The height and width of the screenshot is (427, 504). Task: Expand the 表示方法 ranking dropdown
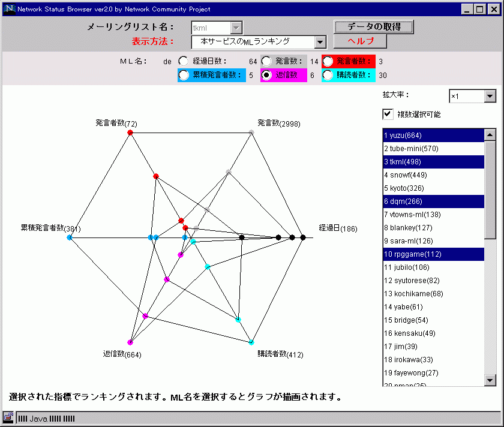[x=320, y=41]
